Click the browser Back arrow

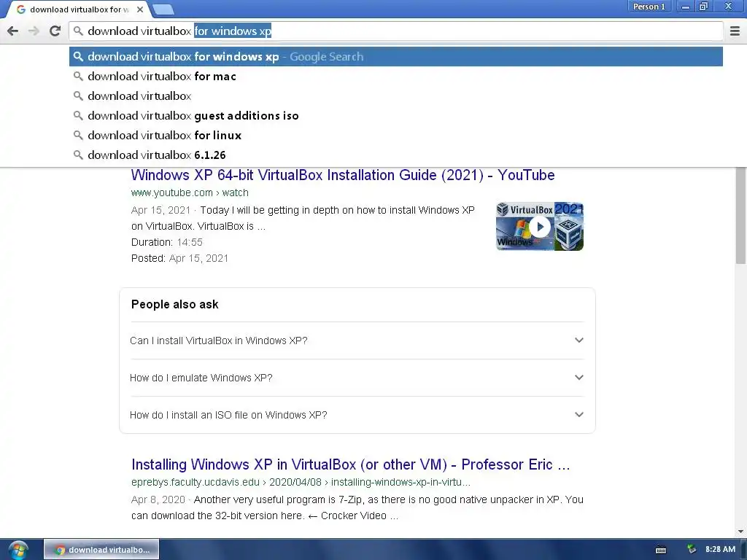[13, 31]
